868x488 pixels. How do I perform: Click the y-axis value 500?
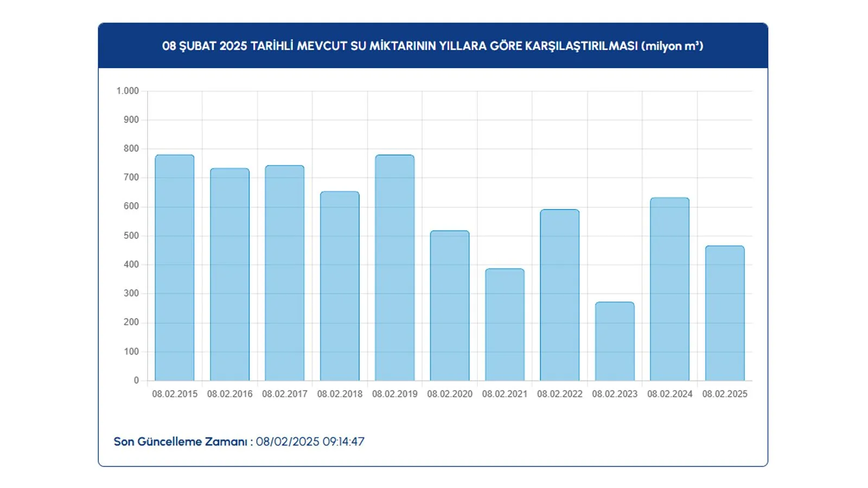pyautogui.click(x=131, y=236)
